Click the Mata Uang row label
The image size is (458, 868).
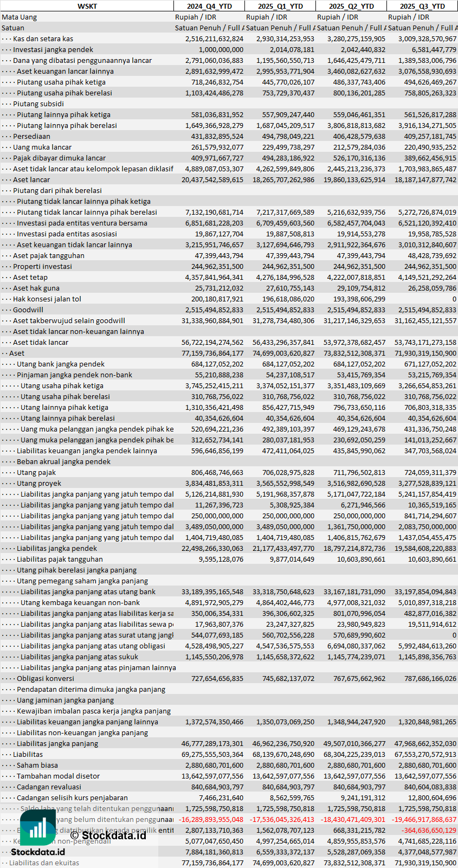click(x=20, y=17)
